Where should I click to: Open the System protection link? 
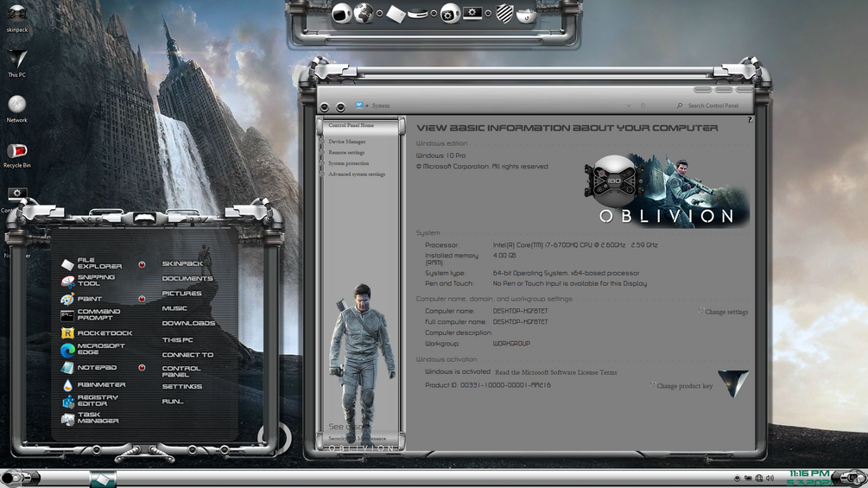[x=348, y=164]
